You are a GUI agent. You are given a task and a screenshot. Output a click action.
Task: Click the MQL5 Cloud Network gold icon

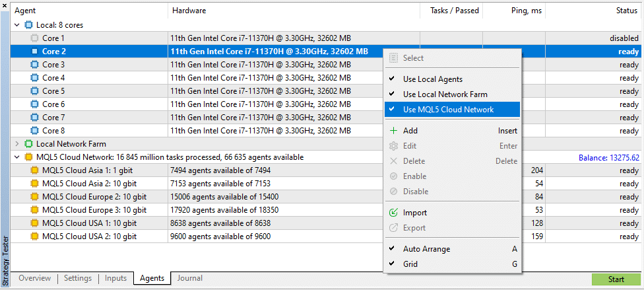click(x=28, y=157)
